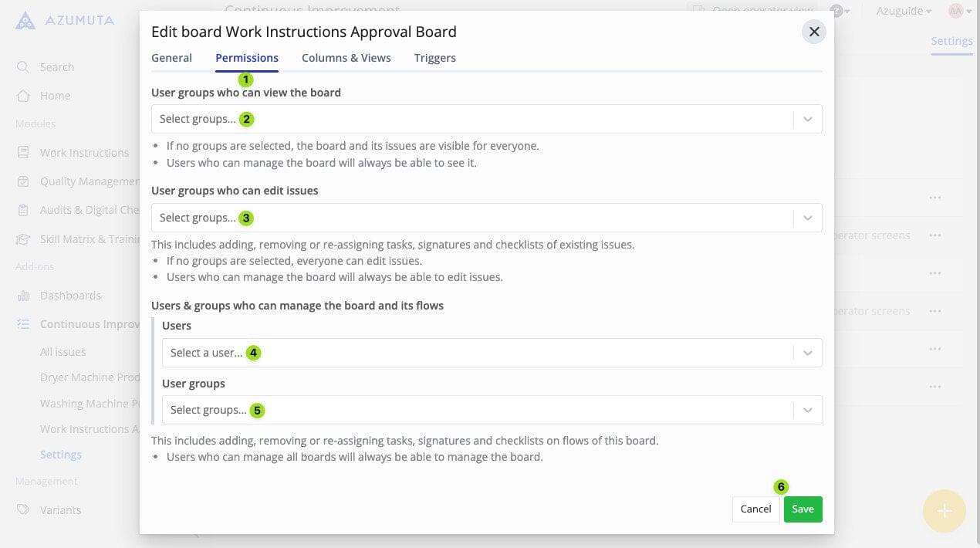Image resolution: width=980 pixels, height=548 pixels.
Task: Click the Dashboards bar chart icon
Action: tap(23, 296)
